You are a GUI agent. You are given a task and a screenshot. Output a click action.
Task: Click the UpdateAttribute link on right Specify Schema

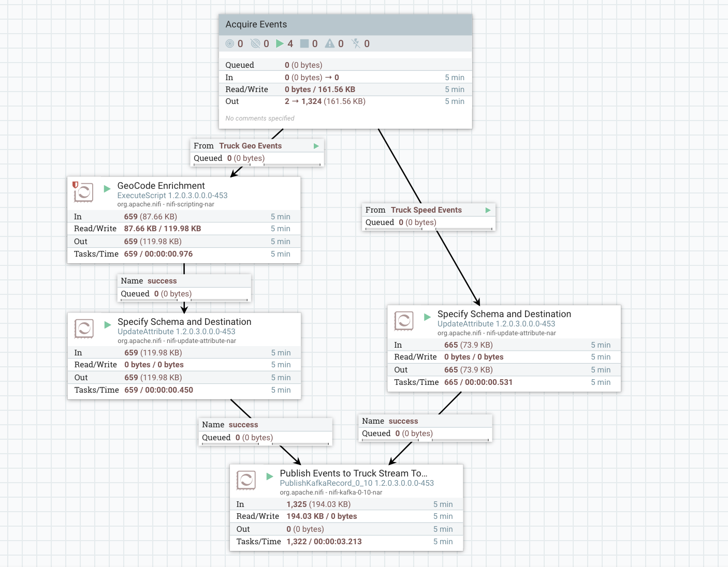(x=496, y=323)
